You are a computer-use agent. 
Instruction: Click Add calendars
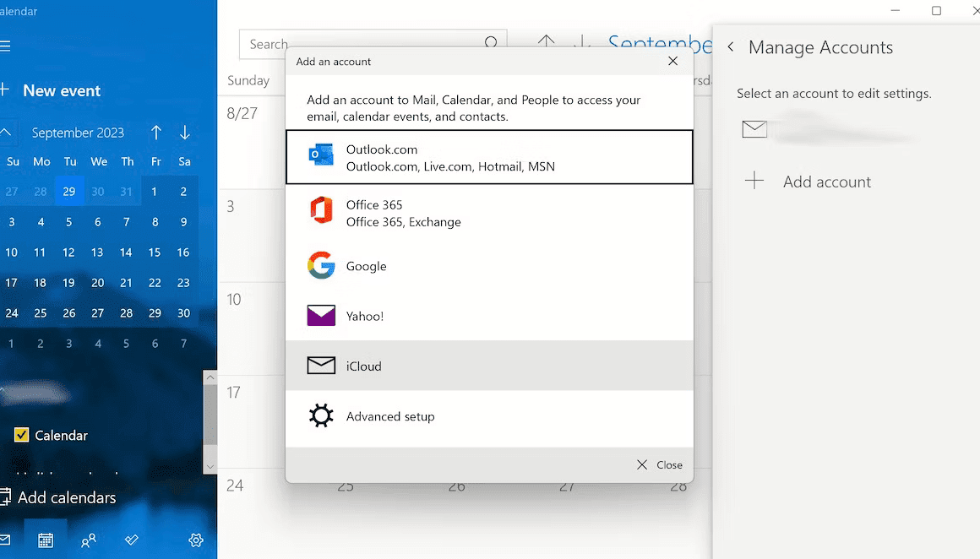(x=59, y=498)
